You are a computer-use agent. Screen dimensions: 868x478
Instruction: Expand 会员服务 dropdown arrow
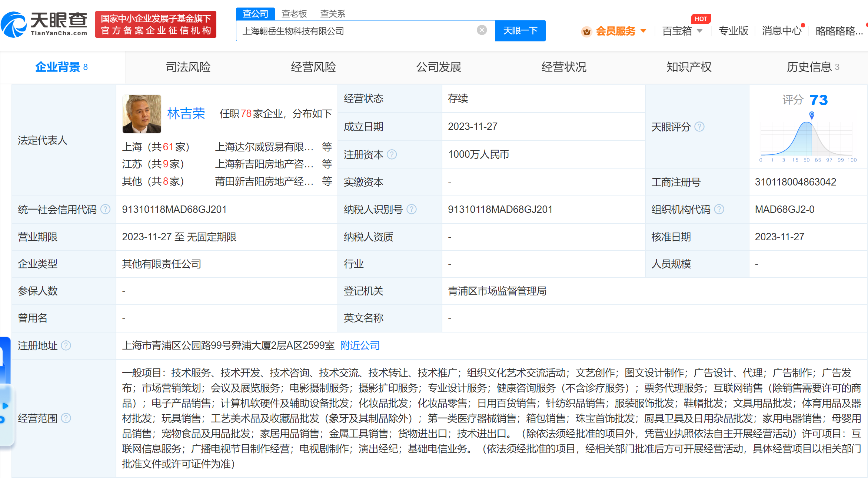[643, 31]
